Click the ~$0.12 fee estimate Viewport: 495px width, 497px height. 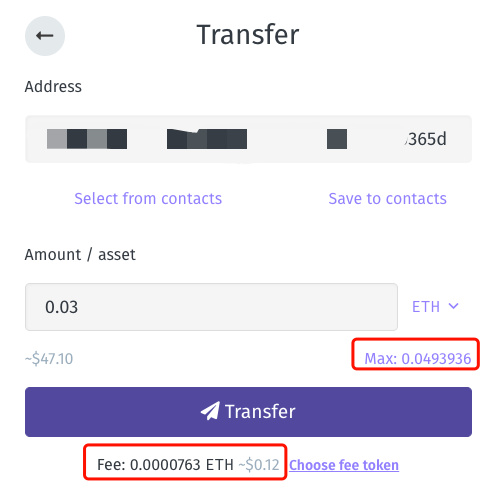[x=259, y=465]
